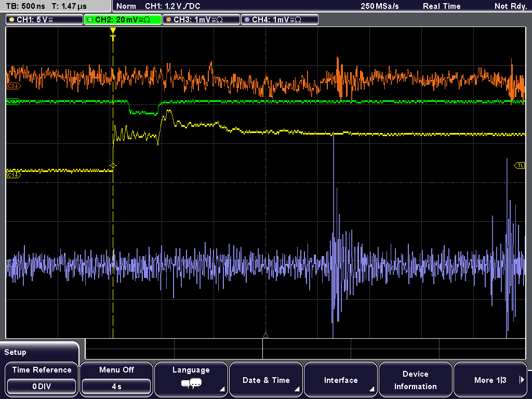Click the 0 DIV value field
532x399 pixels.
click(x=42, y=386)
